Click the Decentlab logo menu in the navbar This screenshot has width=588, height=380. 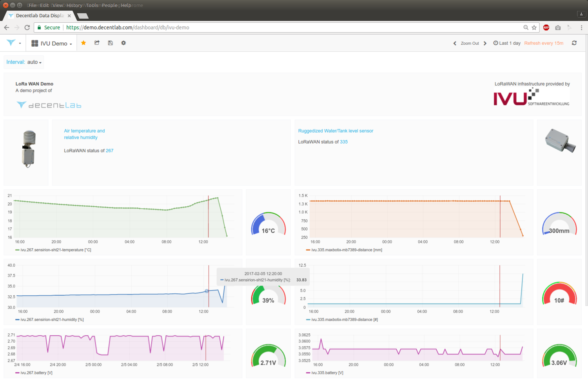click(x=14, y=43)
